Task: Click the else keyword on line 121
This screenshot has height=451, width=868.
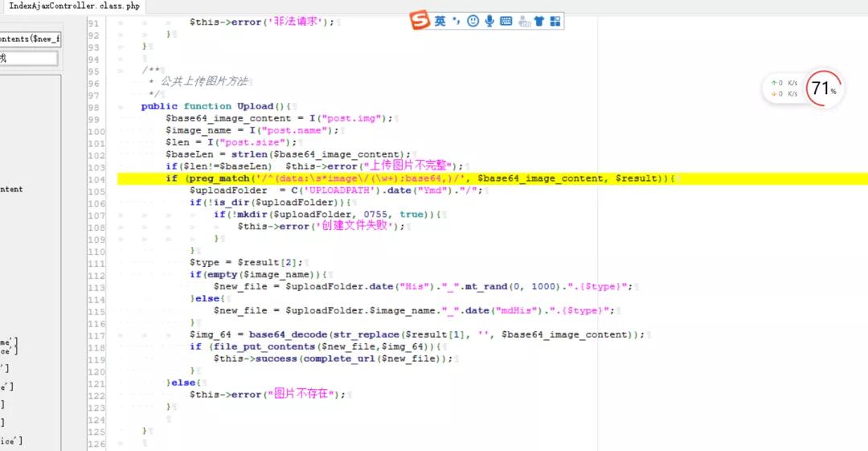Action: 183,383
